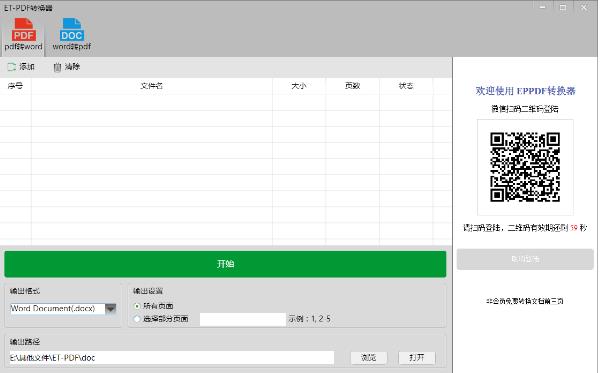Click the 打开 open folder button
The width and height of the screenshot is (602, 373).
pos(417,358)
